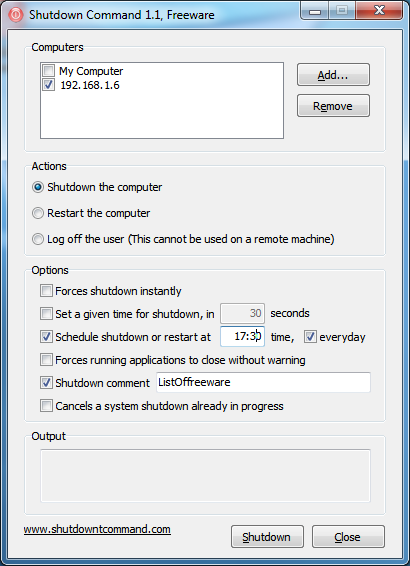Image resolution: width=410 pixels, height=566 pixels.
Task: Click the Shutdown button at bottom
Action: (x=267, y=537)
